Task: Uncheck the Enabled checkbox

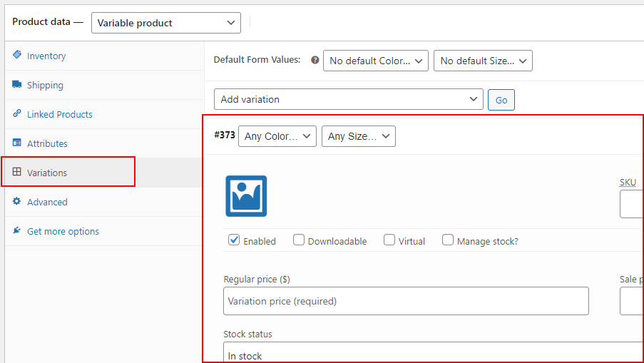Action: coord(234,240)
